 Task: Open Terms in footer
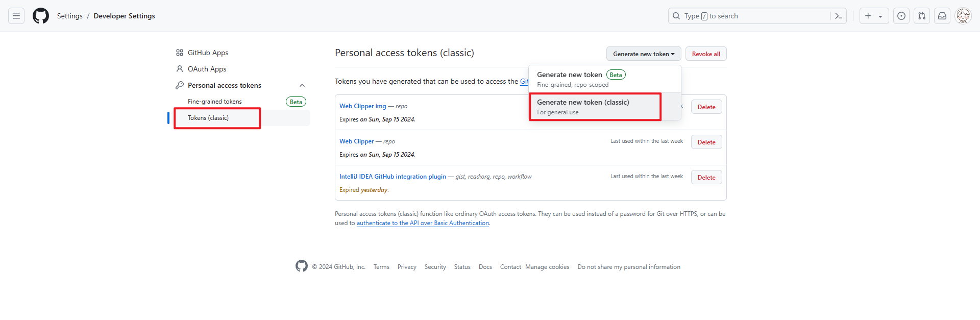click(x=381, y=267)
